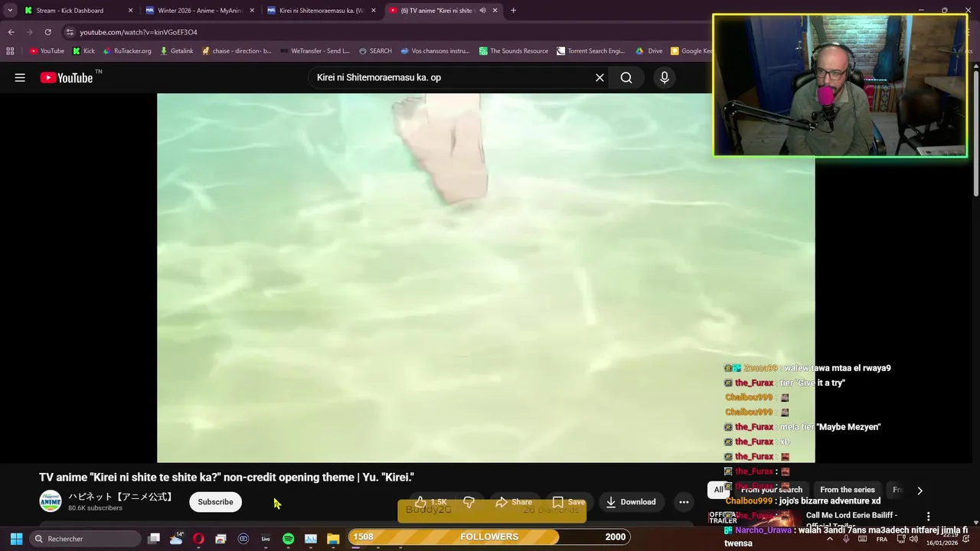Open Vos chansons instru bookmark
Image resolution: width=980 pixels, height=551 pixels.
[435, 51]
